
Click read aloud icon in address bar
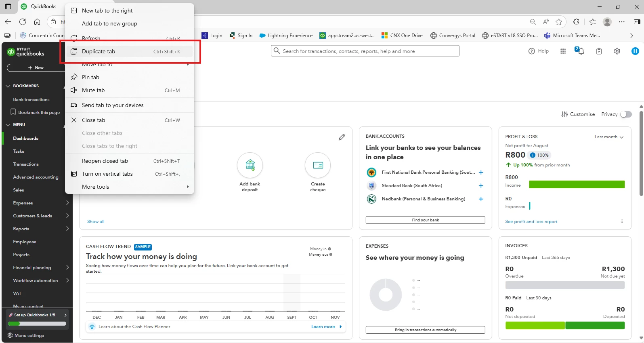click(546, 22)
